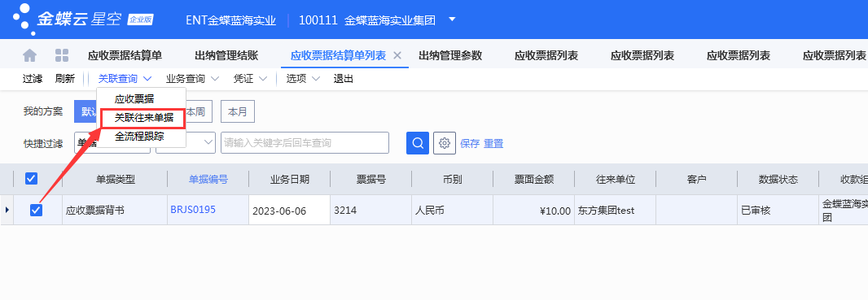Click the 退出 toolbar button
The height and width of the screenshot is (300, 868).
344,79
